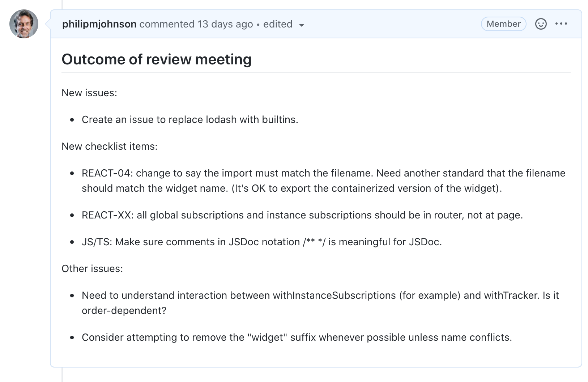Click the "Outcome of review meeting" heading
This screenshot has width=588, height=382.
point(156,59)
